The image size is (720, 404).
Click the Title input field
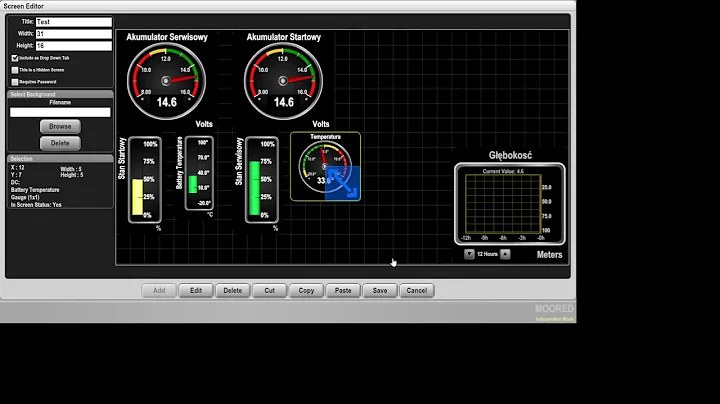pyautogui.click(x=73, y=22)
